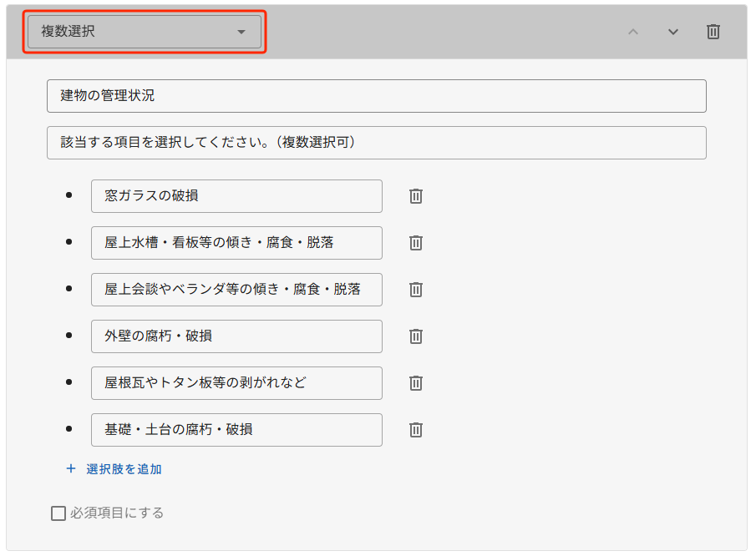
Task: Open the 複数選択 question type dropdown
Action: click(x=145, y=32)
